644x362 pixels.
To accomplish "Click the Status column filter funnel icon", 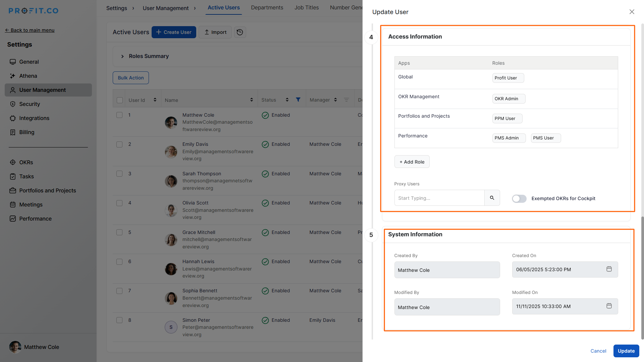I will pyautogui.click(x=298, y=100).
